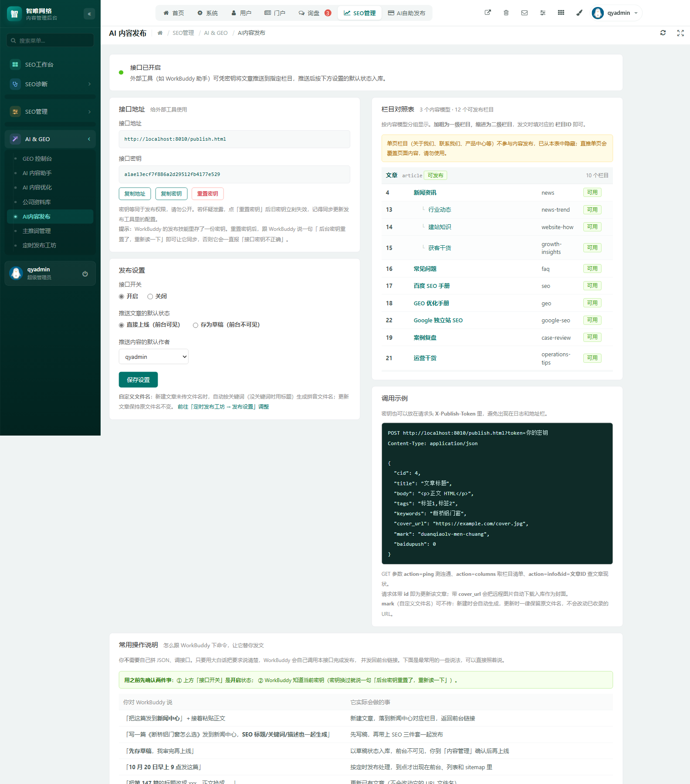This screenshot has width=690, height=784.
Task: Open the GEO 优化手册 column link
Action: [431, 303]
